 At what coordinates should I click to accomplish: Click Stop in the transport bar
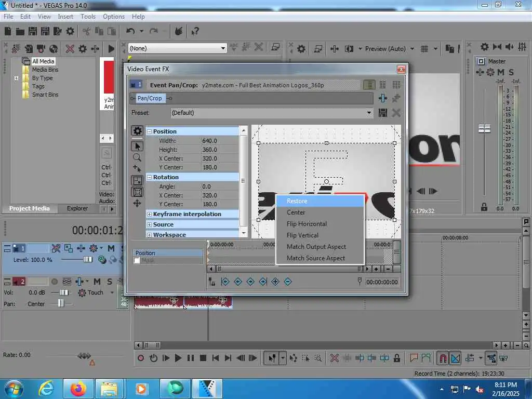pos(203,358)
